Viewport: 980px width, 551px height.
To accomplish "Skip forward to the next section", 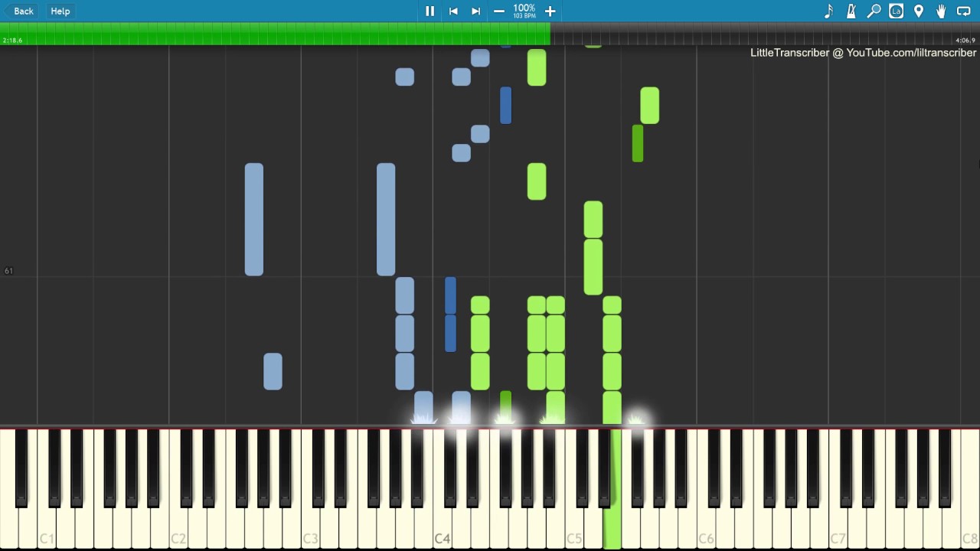I will (x=475, y=11).
